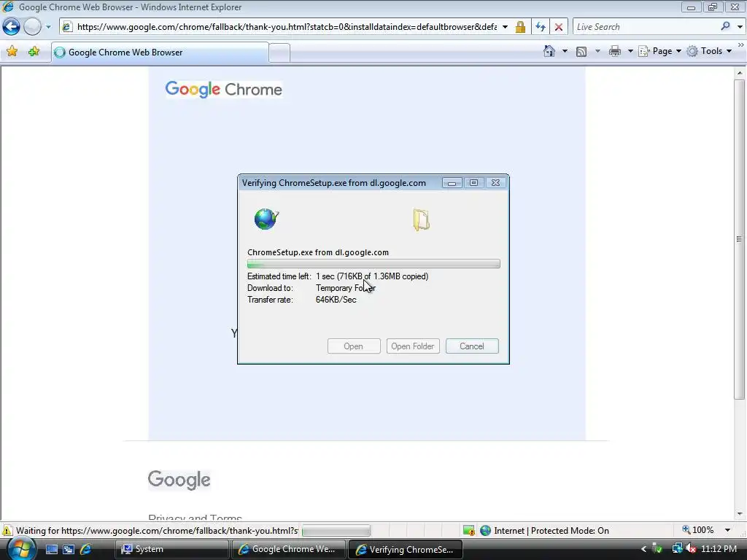This screenshot has height=560, width=747.
Task: Click the Live Search box
Action: [646, 27]
